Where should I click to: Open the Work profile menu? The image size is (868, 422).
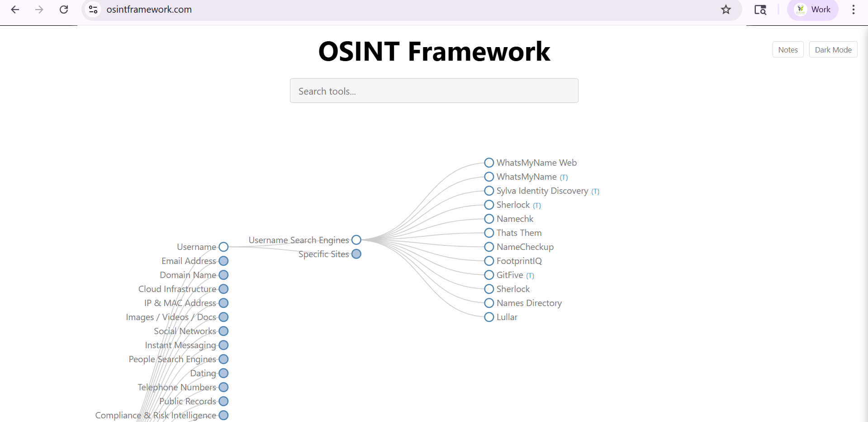(813, 10)
